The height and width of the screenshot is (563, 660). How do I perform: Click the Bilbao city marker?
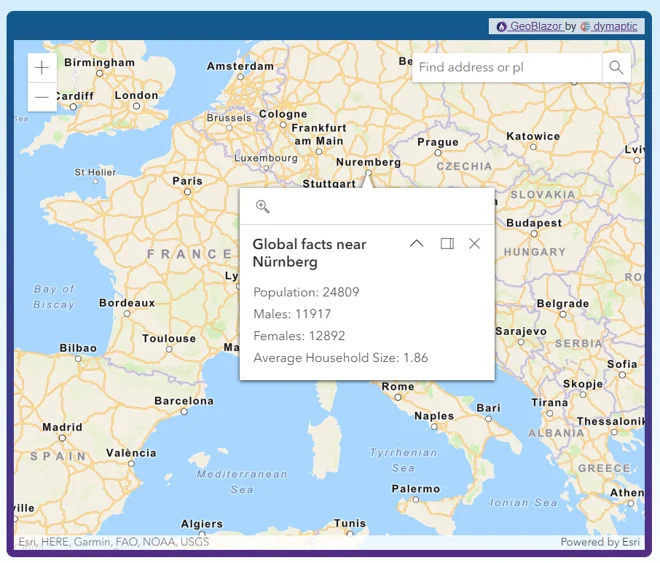[78, 359]
